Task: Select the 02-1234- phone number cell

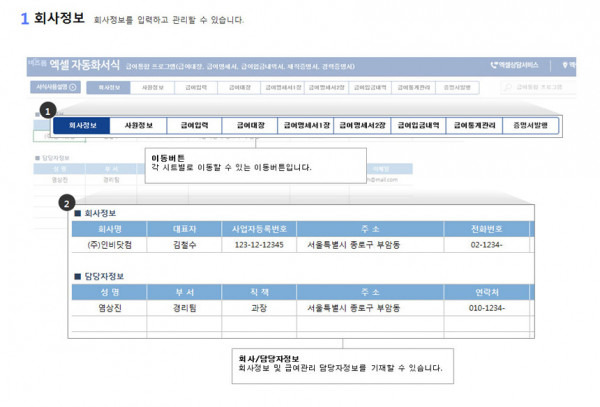Action: [x=486, y=245]
